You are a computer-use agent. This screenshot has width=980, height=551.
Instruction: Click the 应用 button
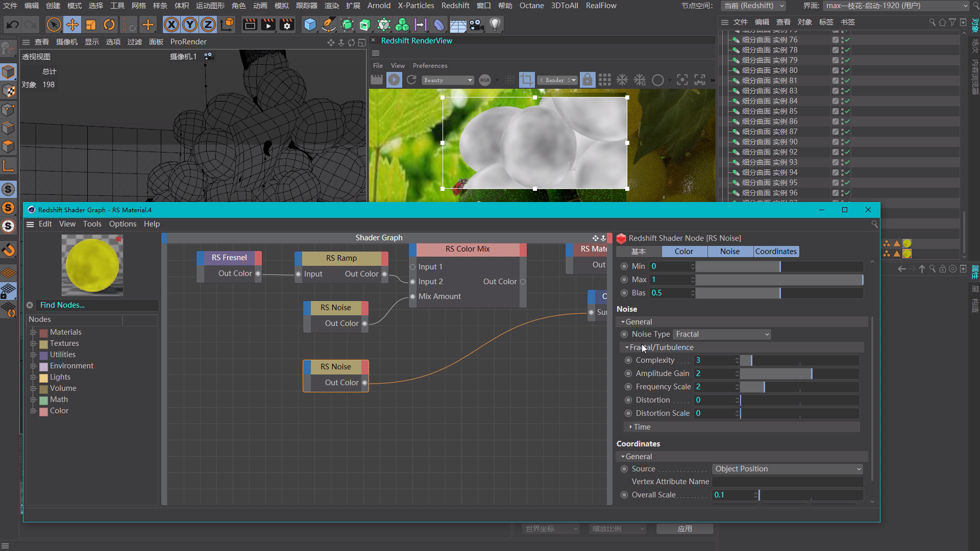(684, 529)
